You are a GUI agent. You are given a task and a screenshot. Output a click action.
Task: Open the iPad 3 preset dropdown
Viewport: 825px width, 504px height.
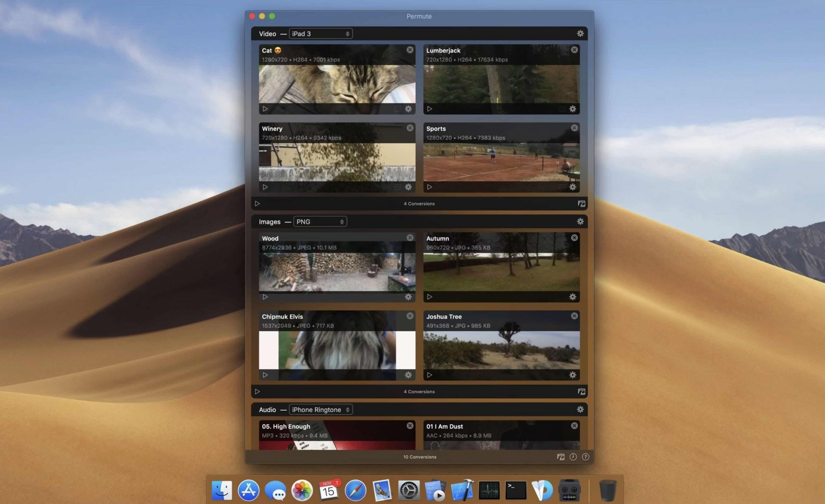click(320, 33)
